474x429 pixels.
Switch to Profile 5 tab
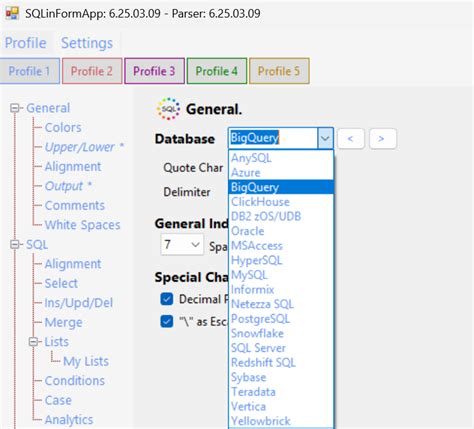click(x=279, y=71)
